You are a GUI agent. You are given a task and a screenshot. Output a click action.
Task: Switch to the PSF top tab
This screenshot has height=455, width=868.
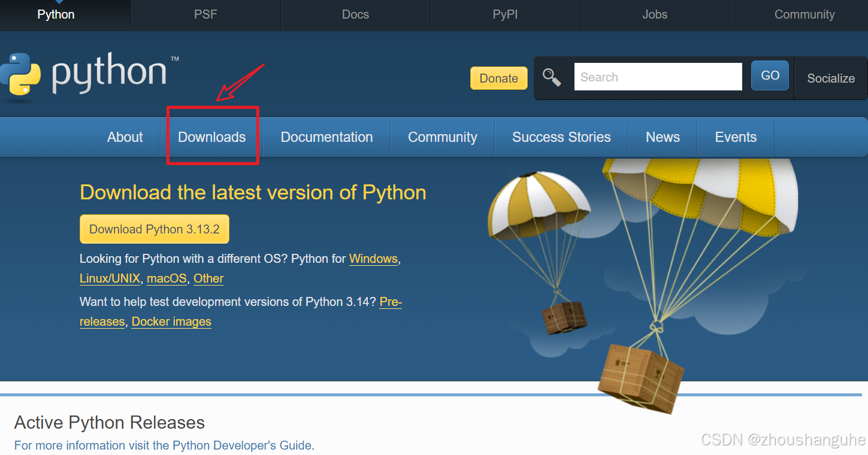click(x=205, y=15)
